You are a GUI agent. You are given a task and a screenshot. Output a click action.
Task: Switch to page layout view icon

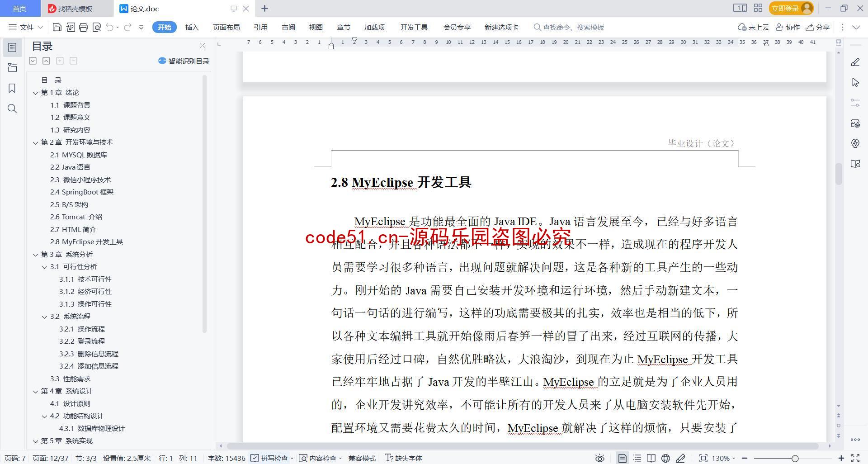coord(623,458)
